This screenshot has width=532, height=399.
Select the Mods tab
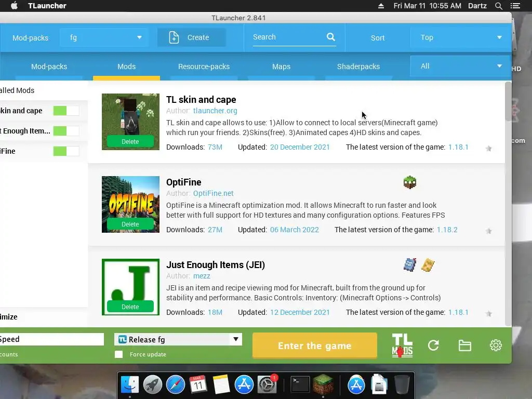click(126, 66)
